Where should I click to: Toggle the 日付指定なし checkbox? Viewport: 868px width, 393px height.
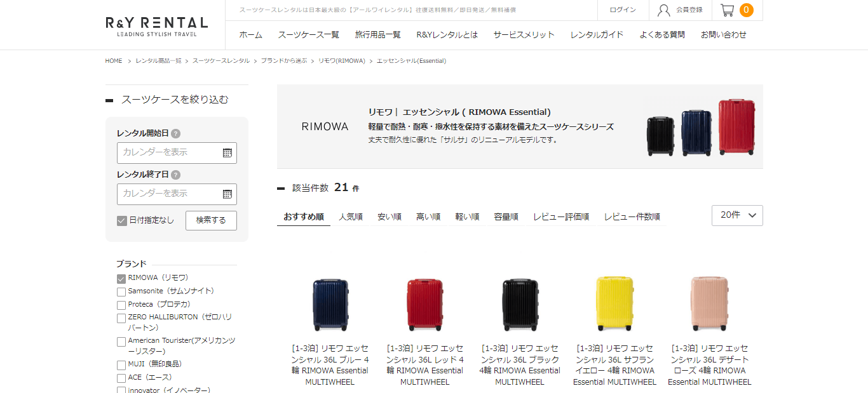click(122, 221)
